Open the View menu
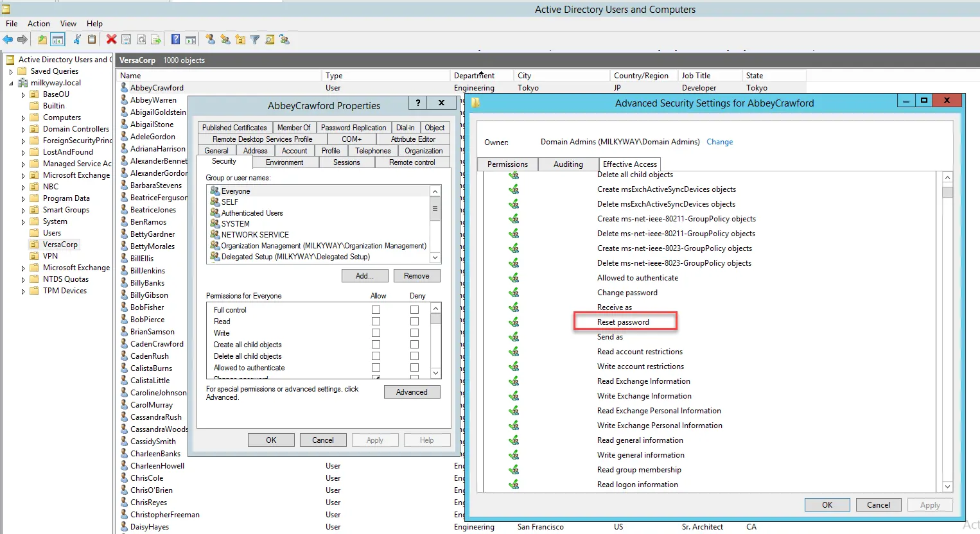Viewport: 980px width, 534px height. pyautogui.click(x=68, y=24)
